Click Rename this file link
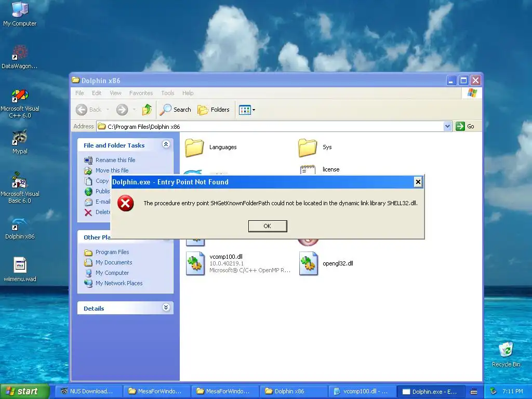 [115, 160]
